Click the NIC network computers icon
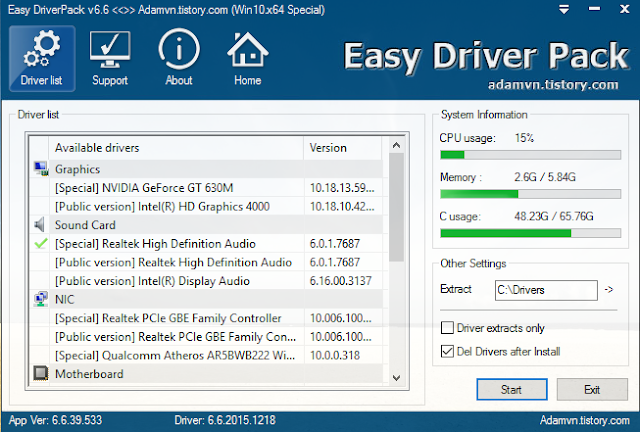640x432 pixels. coord(41,299)
